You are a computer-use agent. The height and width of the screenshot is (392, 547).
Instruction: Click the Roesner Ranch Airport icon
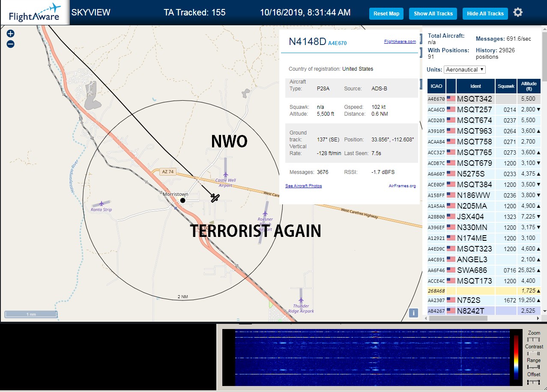coord(265,213)
